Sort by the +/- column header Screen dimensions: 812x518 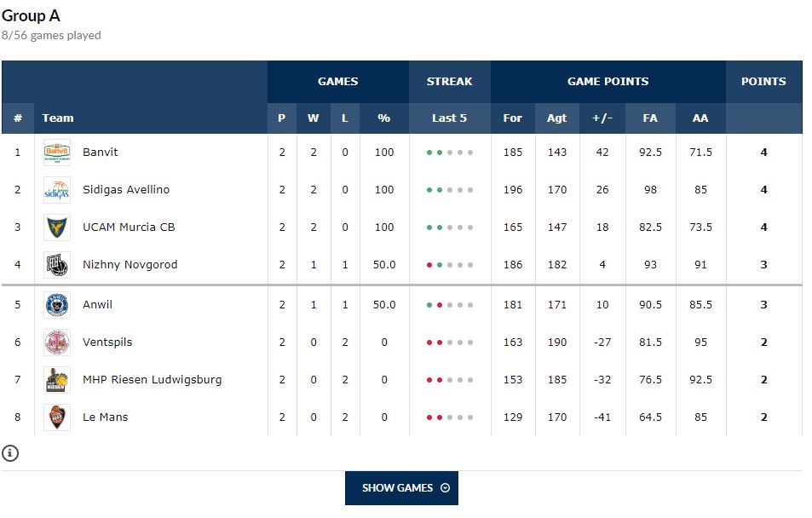(x=602, y=118)
